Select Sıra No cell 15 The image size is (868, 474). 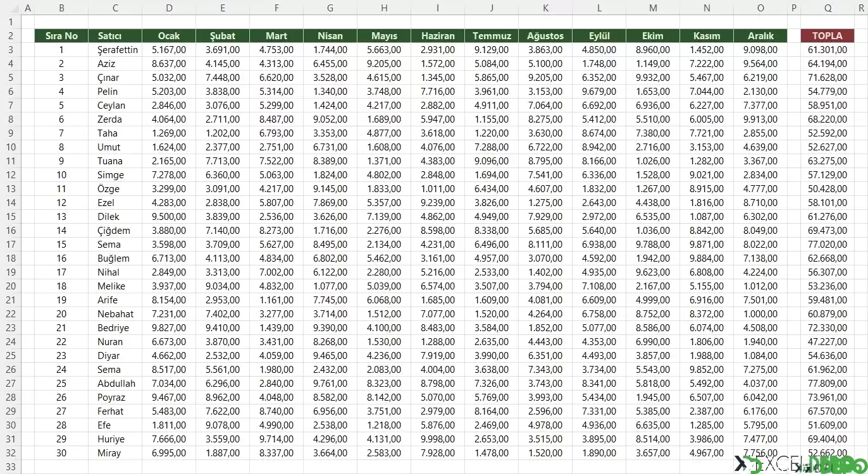coord(61,245)
